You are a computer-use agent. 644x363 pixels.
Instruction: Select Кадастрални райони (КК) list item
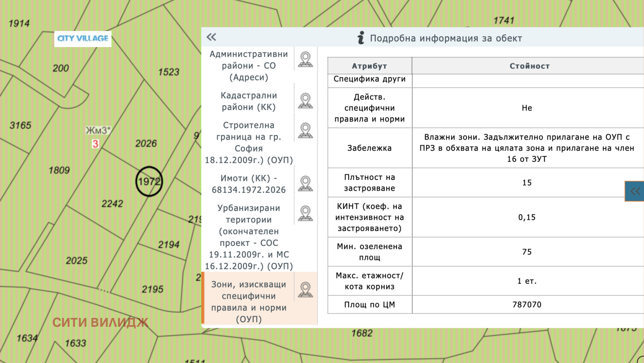point(248,101)
